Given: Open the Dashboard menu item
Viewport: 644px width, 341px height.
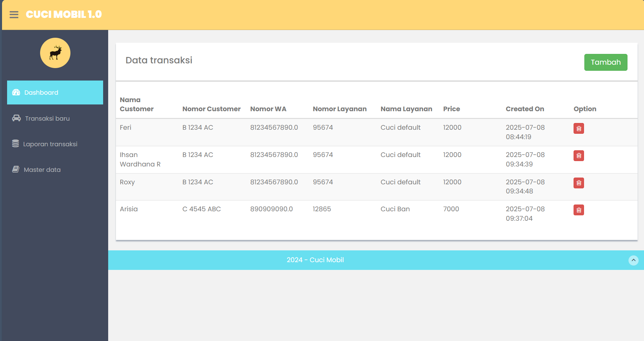Looking at the screenshot, I should tap(55, 92).
